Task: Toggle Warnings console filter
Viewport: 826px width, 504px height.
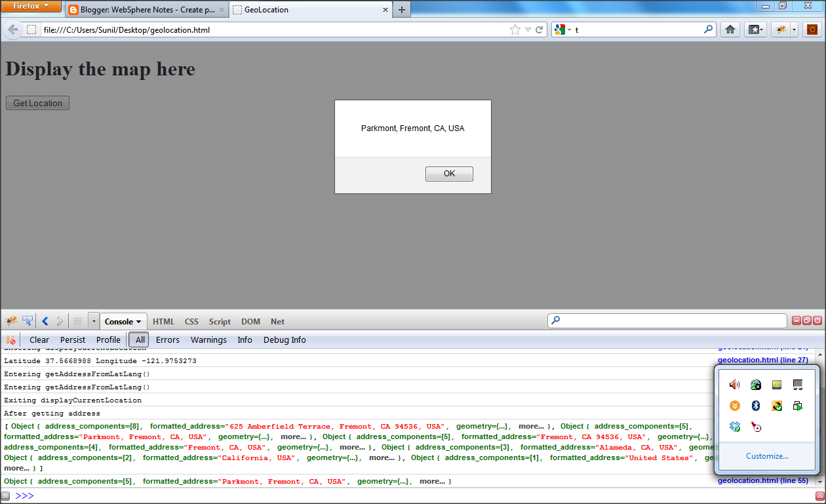Action: pos(208,339)
